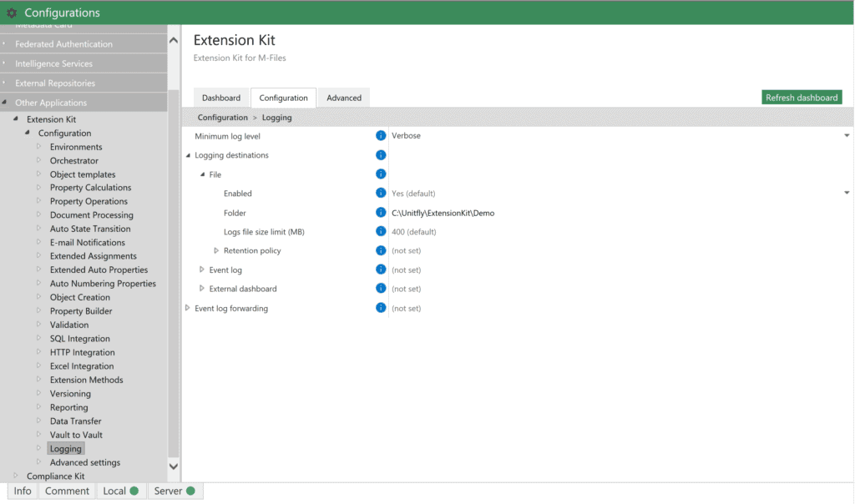Expand External dashboard node
The height and width of the screenshot is (504, 855).
202,289
